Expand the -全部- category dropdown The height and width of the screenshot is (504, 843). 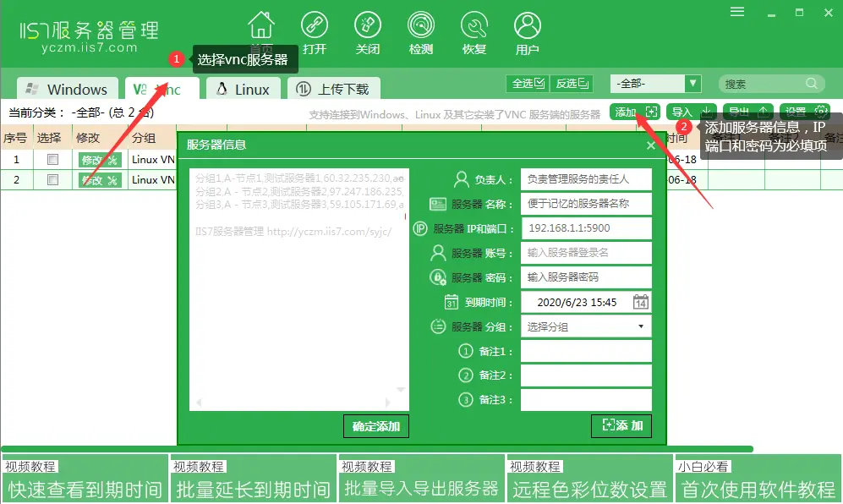(x=693, y=84)
